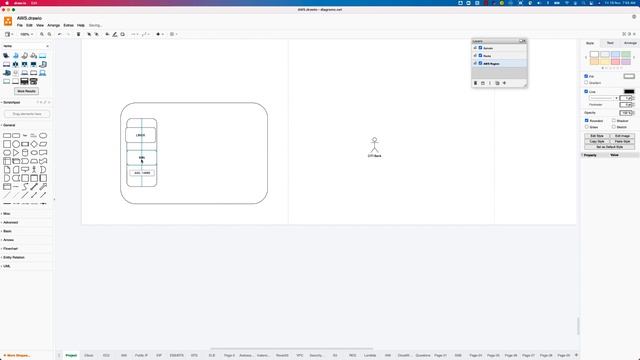
Task: Expand the Misc shapes section
Action: coord(7,213)
